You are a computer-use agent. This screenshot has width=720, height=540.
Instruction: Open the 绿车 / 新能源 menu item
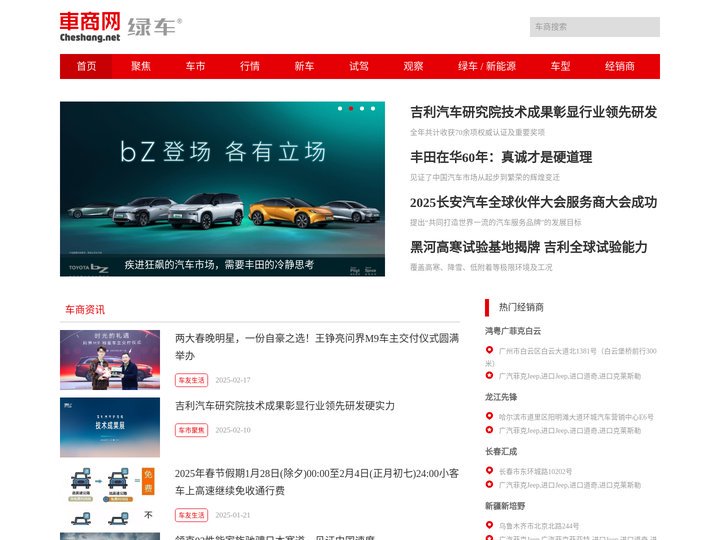487,66
